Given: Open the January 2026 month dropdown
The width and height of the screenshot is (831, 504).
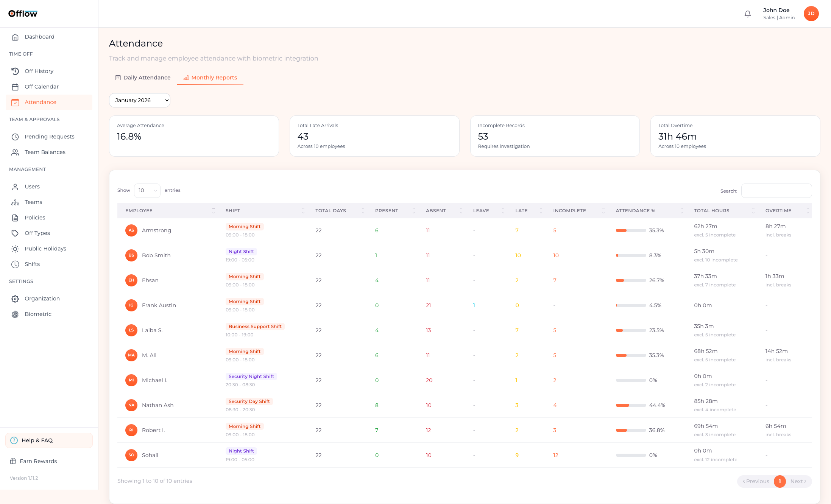Looking at the screenshot, I should pos(140,100).
